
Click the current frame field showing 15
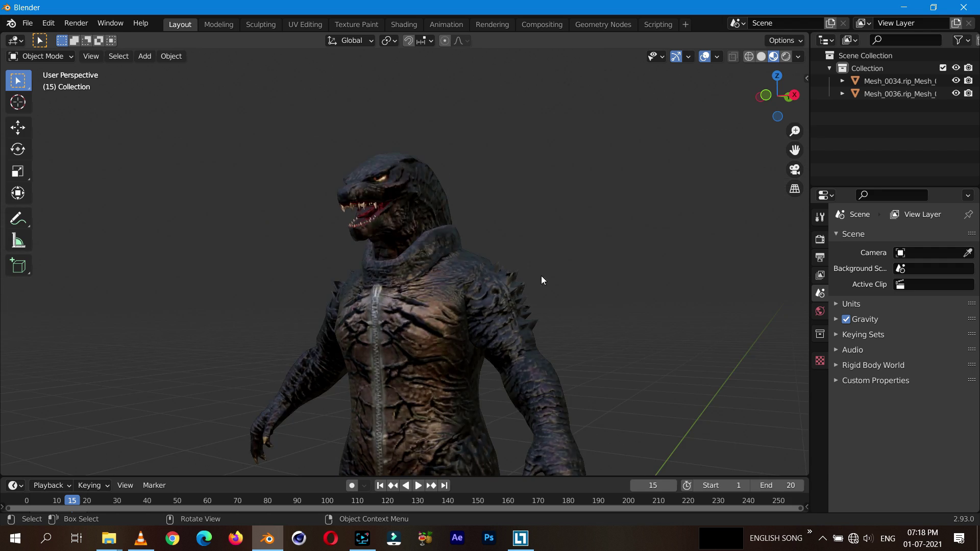click(653, 485)
